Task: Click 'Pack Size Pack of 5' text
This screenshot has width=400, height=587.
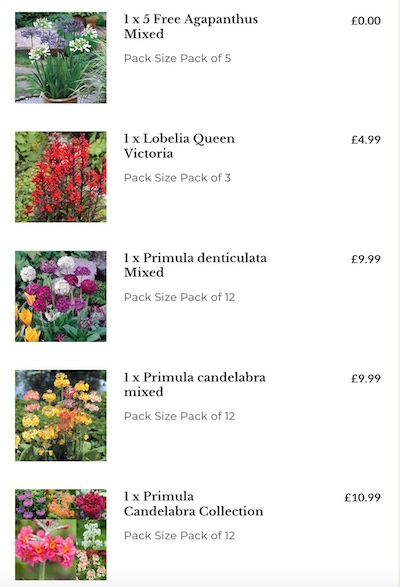Action: 178,58
